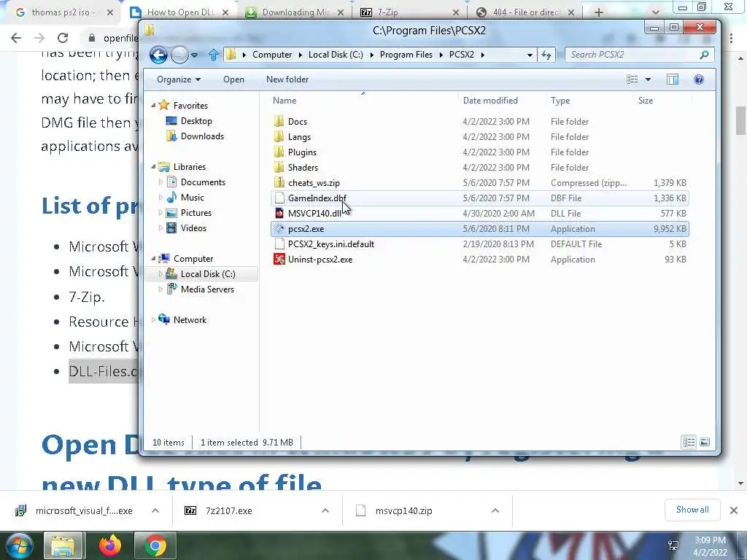
Task: Close the Chrome downloads bar
Action: click(734, 510)
